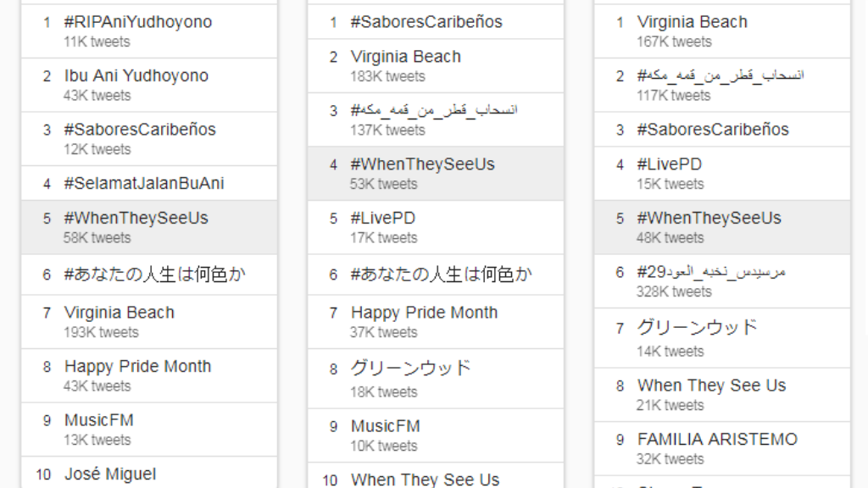Open the José Miguel trending topic
868x488 pixels.
(x=110, y=474)
